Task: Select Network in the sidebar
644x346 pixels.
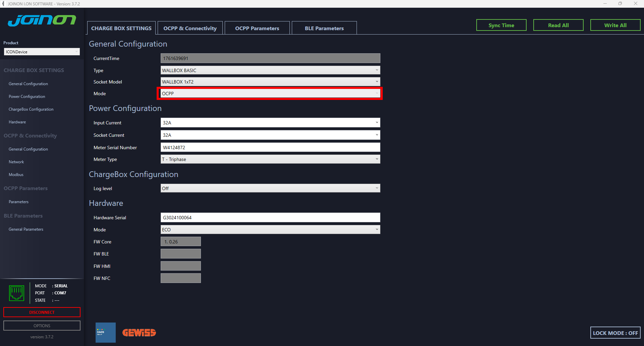Action: coord(16,162)
